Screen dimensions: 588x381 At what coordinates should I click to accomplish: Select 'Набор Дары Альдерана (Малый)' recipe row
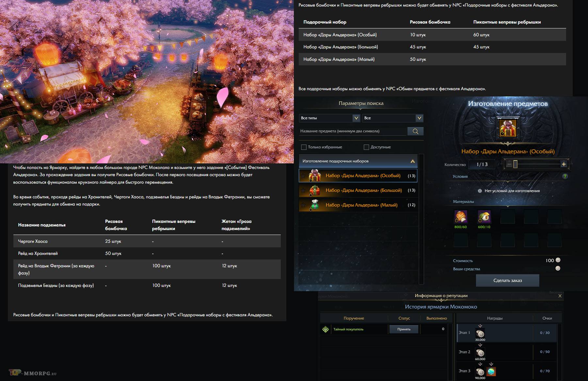pyautogui.click(x=358, y=205)
